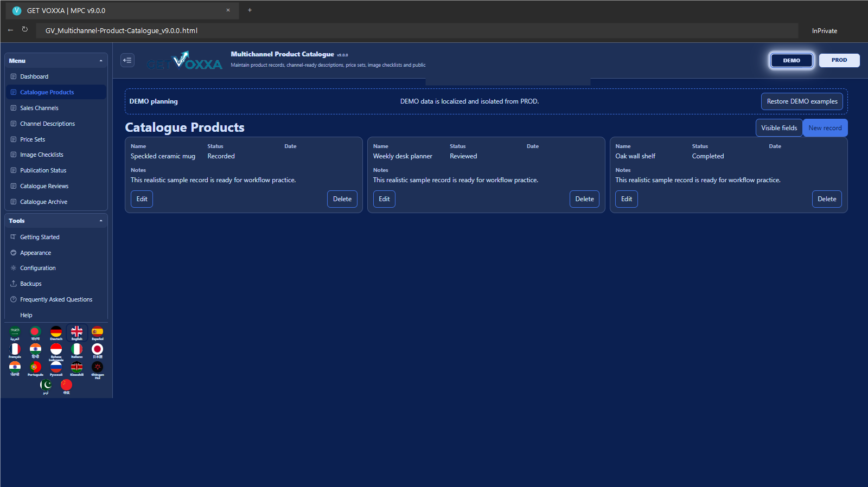Click Restore DEMO examples button

coord(802,101)
